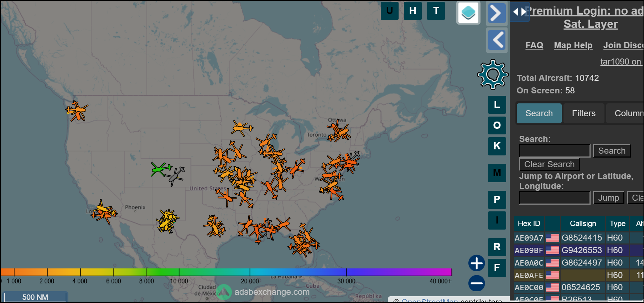The image size is (644, 303).
Task: Open the map layer switcher icon
Action: pyautogui.click(x=468, y=13)
